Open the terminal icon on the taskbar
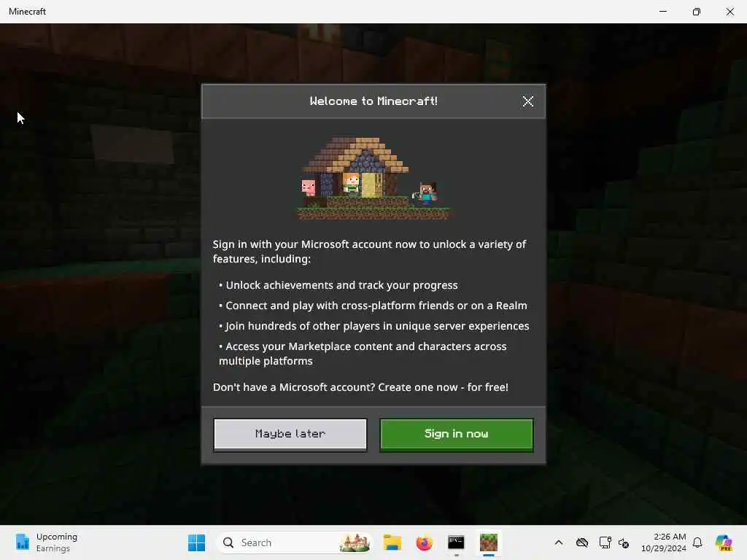The width and height of the screenshot is (747, 560). tap(456, 542)
